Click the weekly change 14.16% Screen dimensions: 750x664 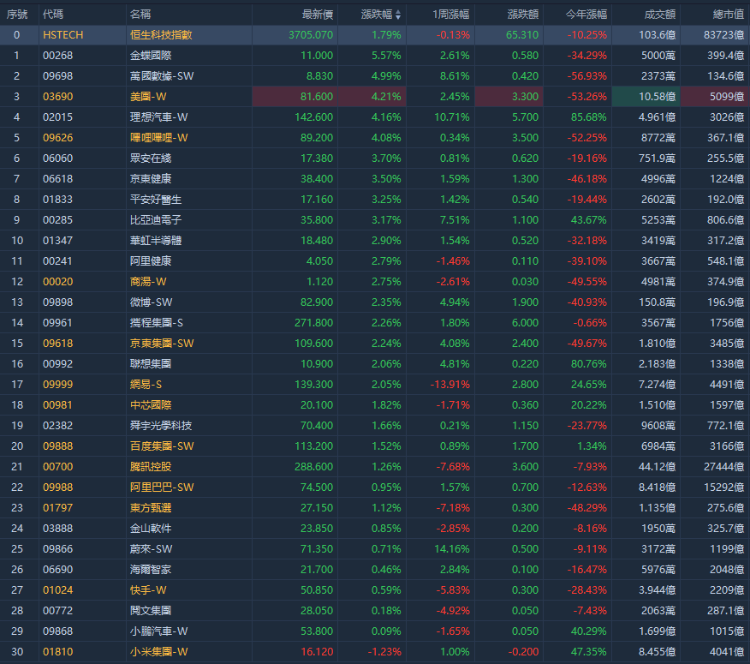452,549
